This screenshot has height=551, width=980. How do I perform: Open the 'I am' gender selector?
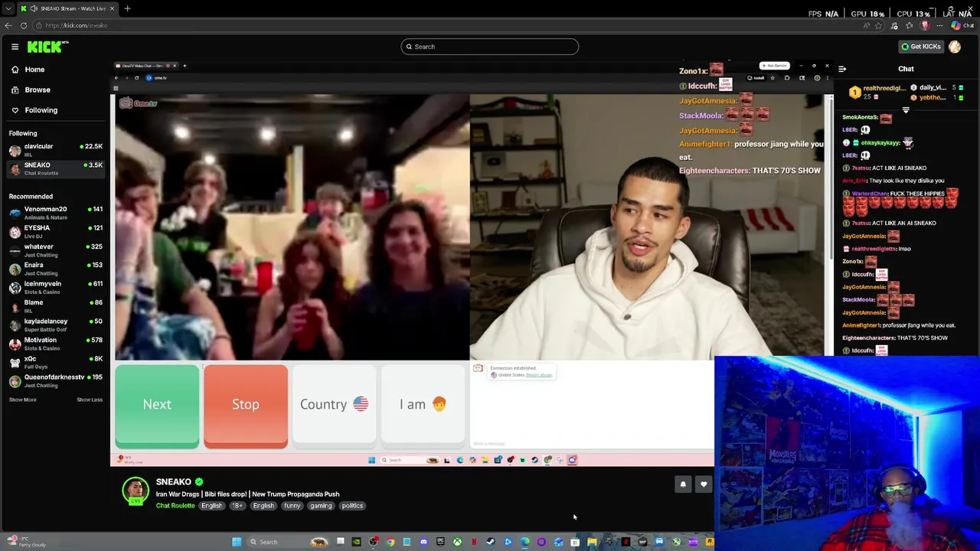pyautogui.click(x=423, y=405)
